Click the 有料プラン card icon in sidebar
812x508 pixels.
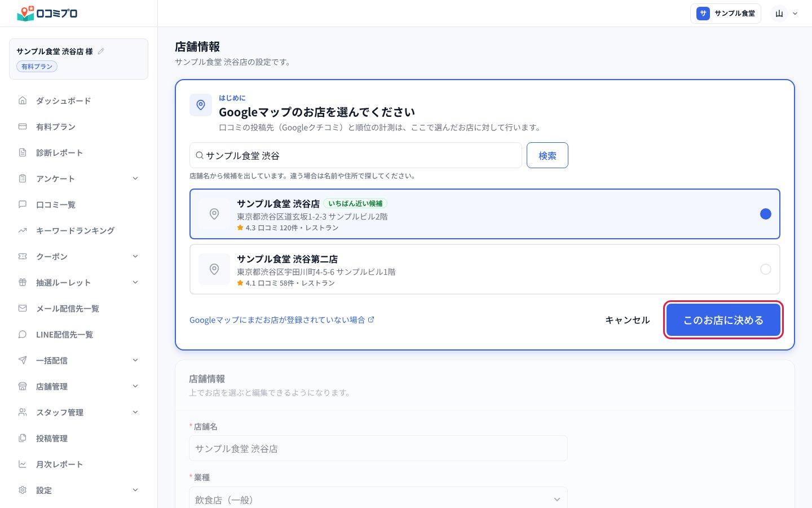[23, 126]
